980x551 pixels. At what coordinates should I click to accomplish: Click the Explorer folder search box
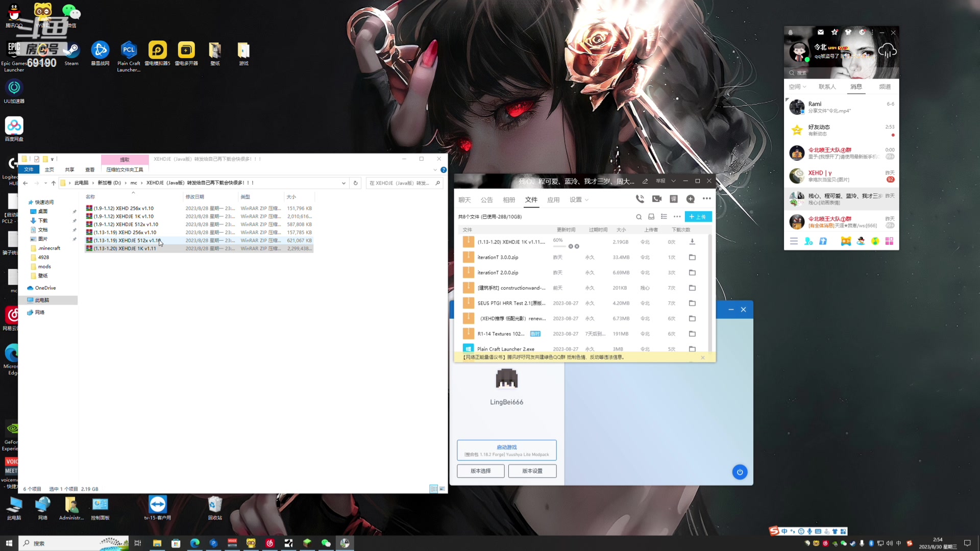coord(404,183)
